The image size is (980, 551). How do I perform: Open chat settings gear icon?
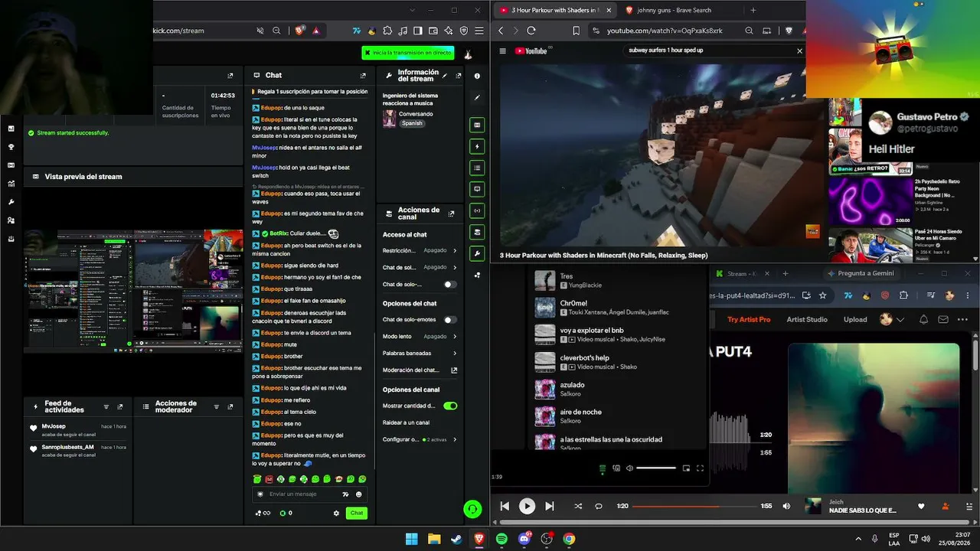point(336,513)
